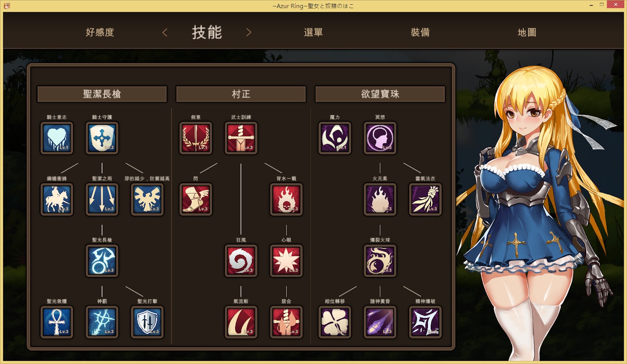The image size is (627, 364).
Task: Select the 心眼 starburst skill icon
Action: pos(286,261)
